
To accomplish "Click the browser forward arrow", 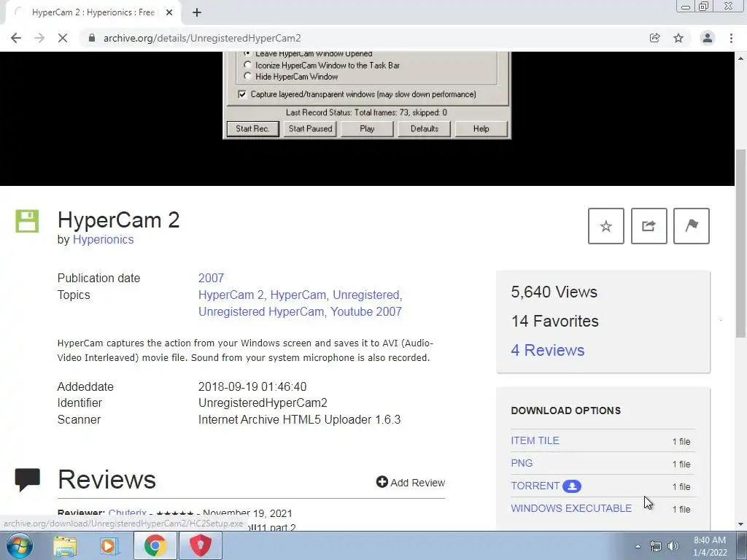I will point(39,38).
